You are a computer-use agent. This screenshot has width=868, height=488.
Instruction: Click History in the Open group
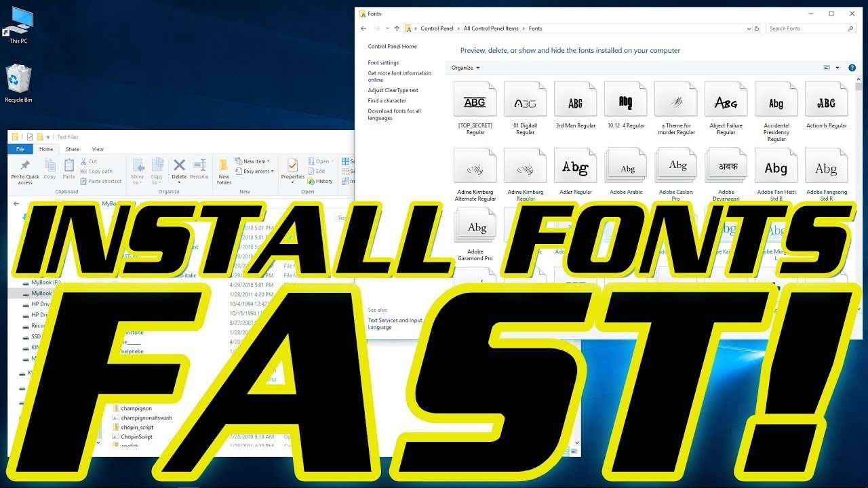320,181
